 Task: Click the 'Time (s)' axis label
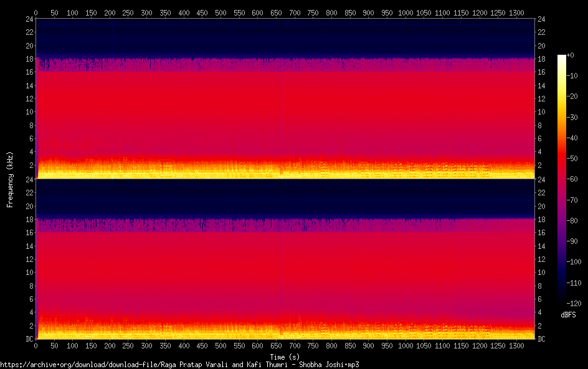click(x=285, y=357)
